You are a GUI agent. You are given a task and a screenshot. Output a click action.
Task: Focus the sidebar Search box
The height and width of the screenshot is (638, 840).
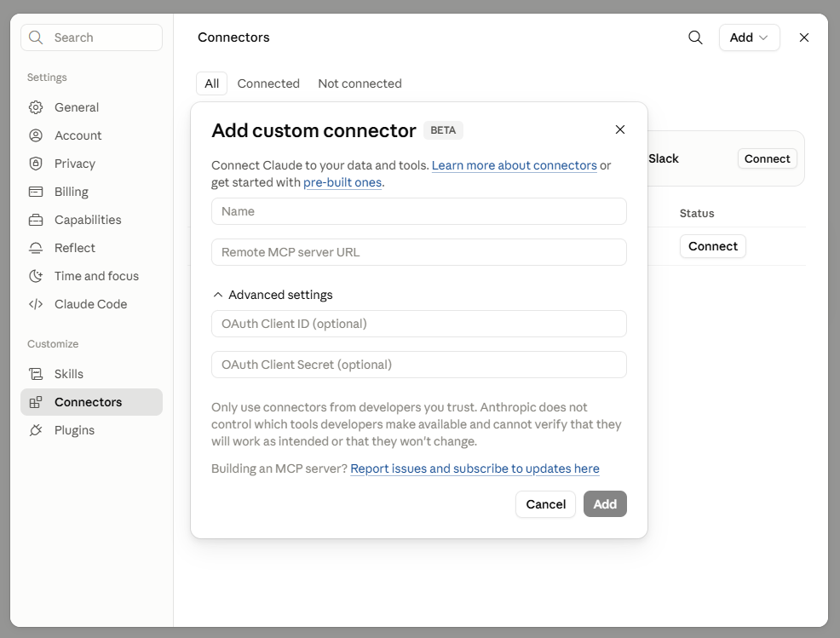click(92, 37)
